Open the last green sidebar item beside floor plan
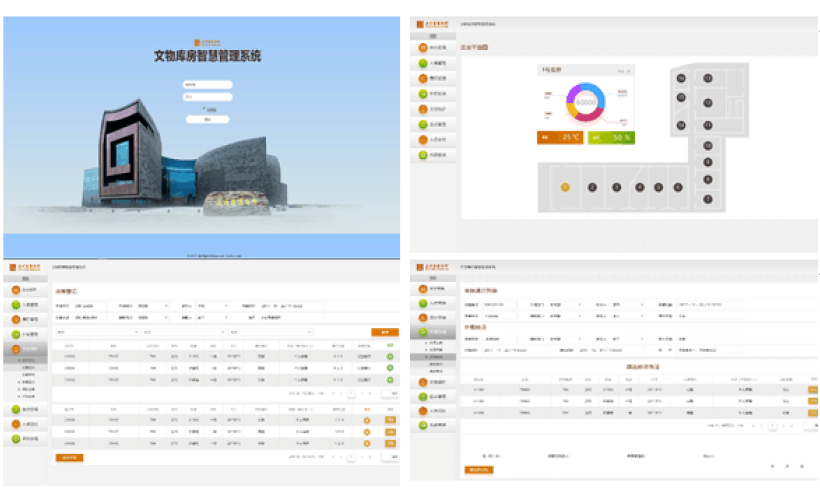Viewport: 820px width, 497px height. coord(423,155)
